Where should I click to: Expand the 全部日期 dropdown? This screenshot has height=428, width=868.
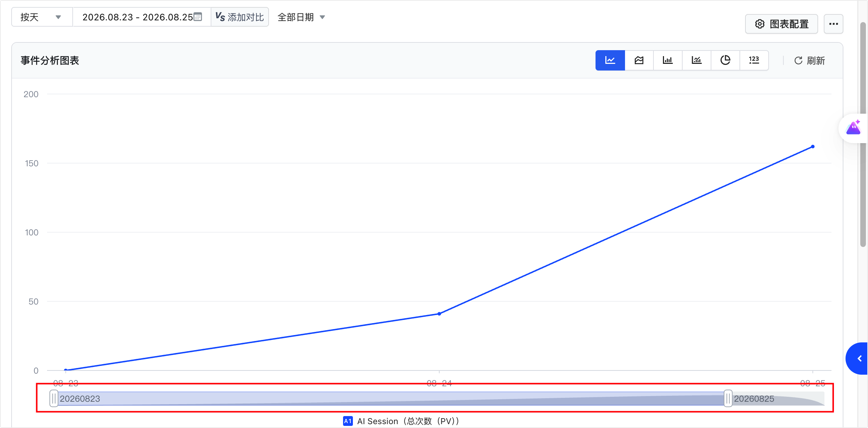302,17
